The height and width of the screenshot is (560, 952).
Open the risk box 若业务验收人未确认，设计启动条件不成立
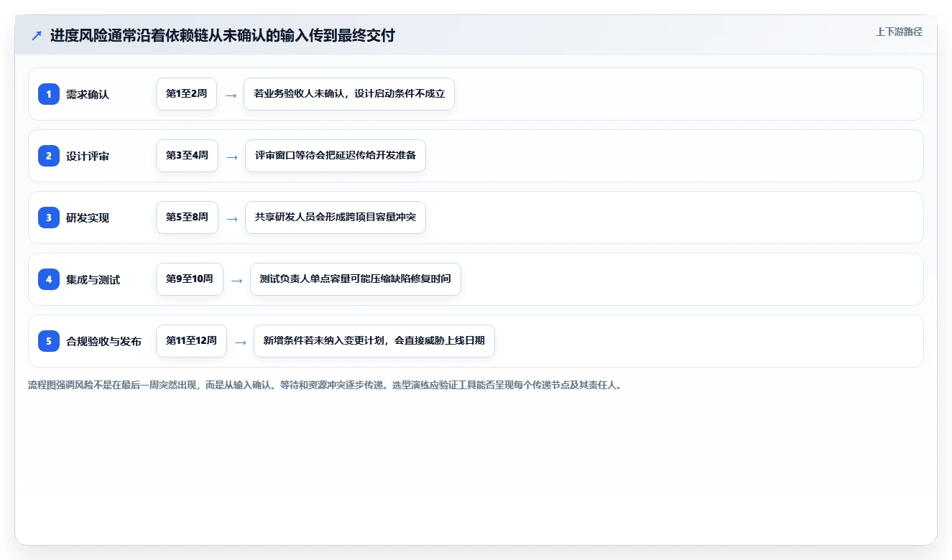[x=349, y=94]
